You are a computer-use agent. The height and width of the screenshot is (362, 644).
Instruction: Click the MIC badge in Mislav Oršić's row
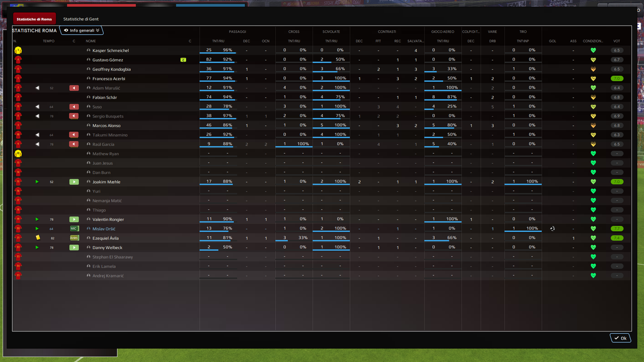pos(74,229)
